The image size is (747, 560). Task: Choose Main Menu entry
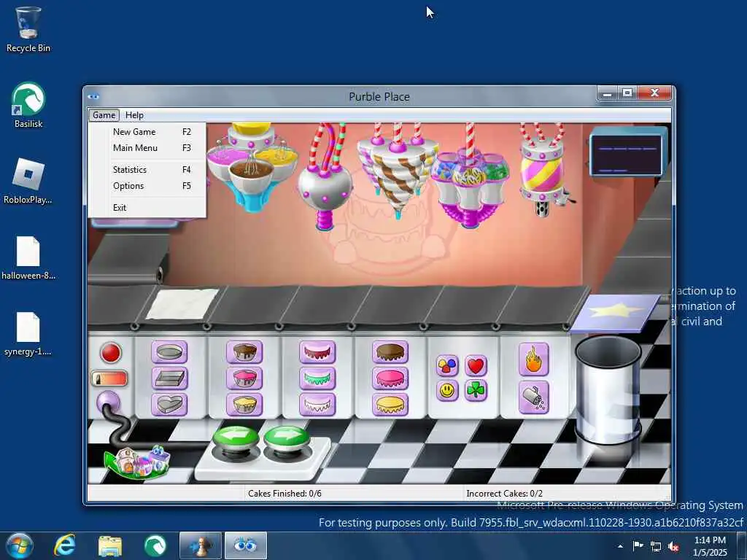(x=147, y=148)
